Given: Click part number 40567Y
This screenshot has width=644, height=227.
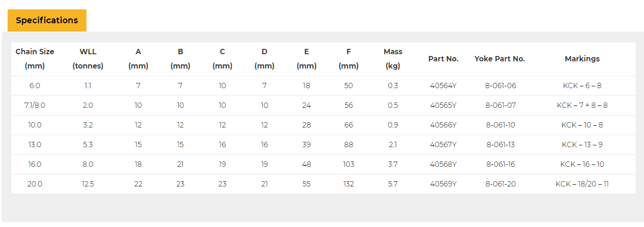Looking at the screenshot, I should (x=443, y=145).
